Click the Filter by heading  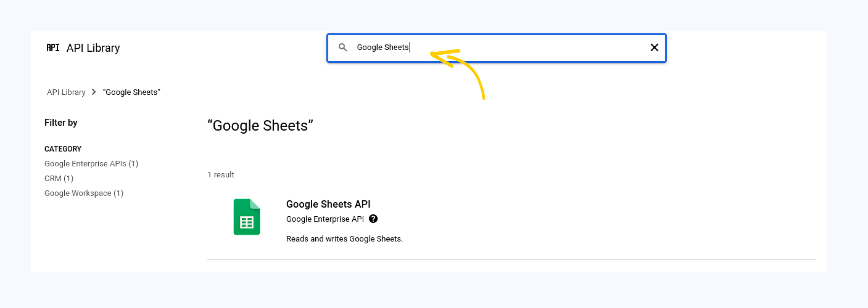click(x=61, y=123)
